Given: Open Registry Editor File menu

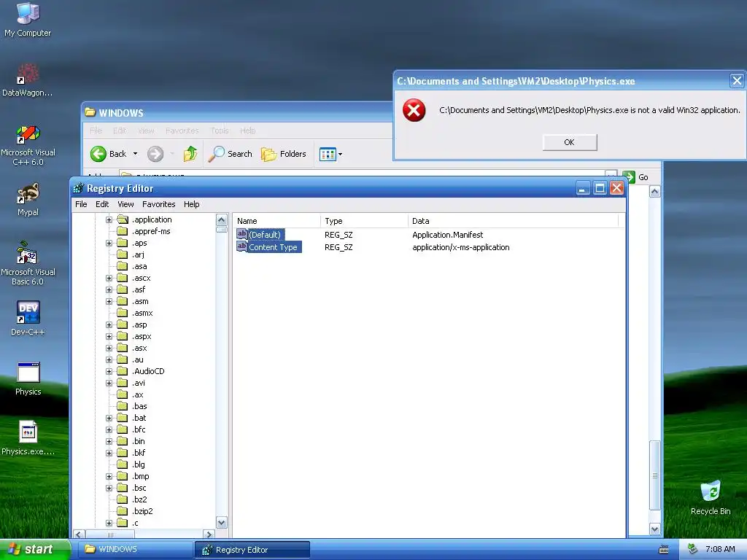Looking at the screenshot, I should pyautogui.click(x=81, y=204).
